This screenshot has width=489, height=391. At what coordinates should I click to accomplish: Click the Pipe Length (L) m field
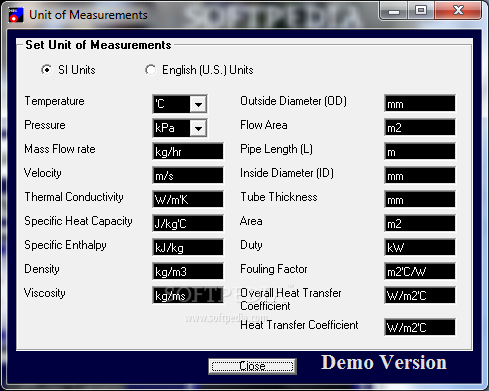[x=420, y=152]
